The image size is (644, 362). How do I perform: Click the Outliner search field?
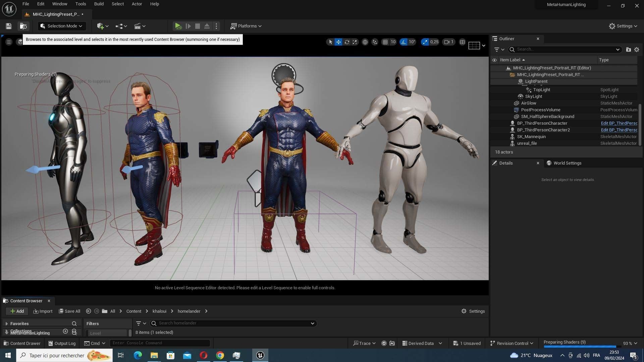tap(565, 50)
